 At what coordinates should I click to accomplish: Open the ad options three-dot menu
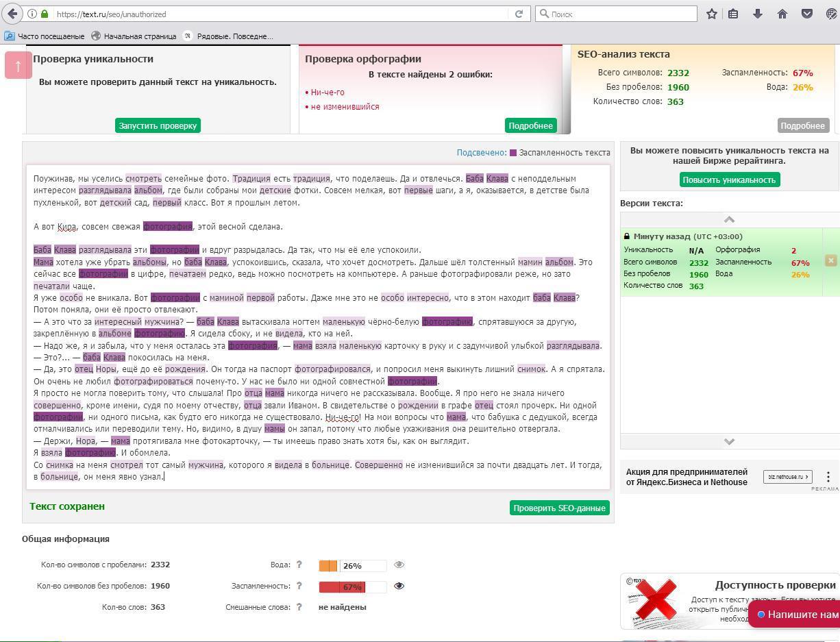[x=828, y=476]
